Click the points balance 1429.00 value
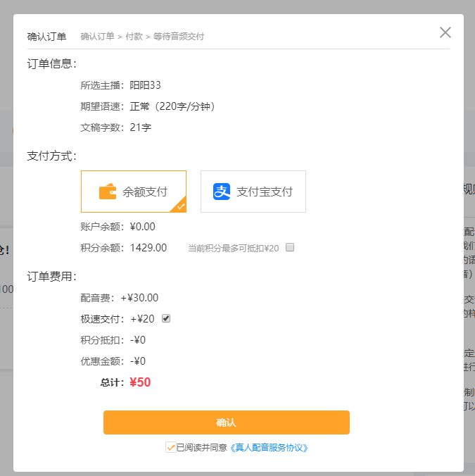 pyautogui.click(x=148, y=248)
